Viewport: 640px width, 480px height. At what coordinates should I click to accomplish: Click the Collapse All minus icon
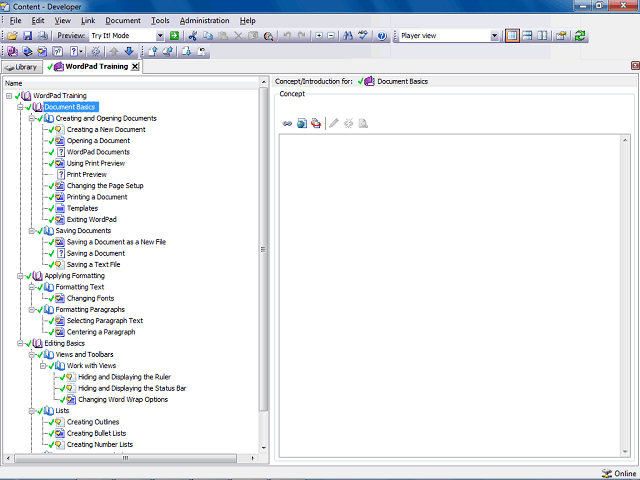(331, 36)
